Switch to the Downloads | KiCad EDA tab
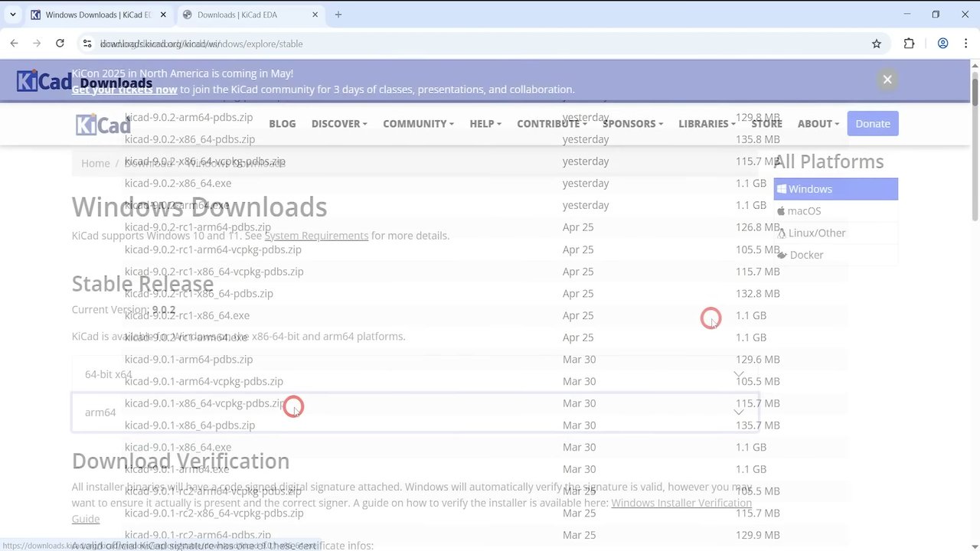Image resolution: width=980 pixels, height=551 pixels. coord(251,15)
